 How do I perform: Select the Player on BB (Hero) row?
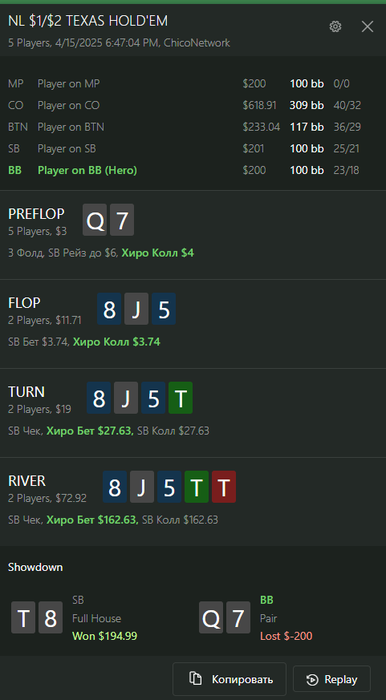coord(193,170)
